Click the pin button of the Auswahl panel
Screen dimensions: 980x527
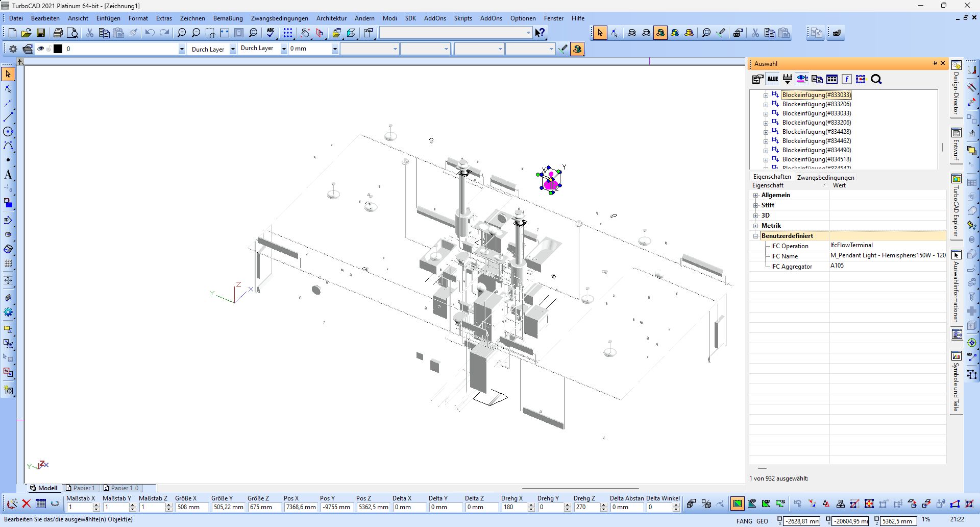(935, 63)
